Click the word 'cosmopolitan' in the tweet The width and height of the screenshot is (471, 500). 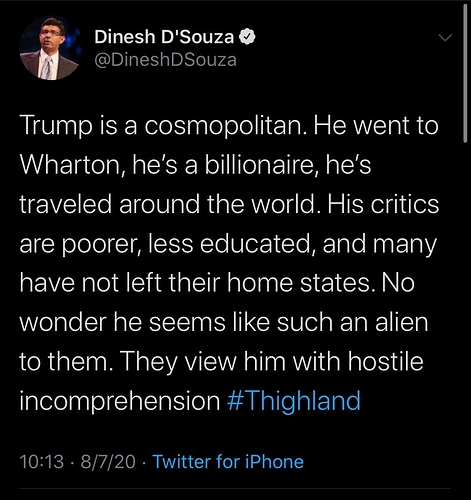(x=225, y=127)
